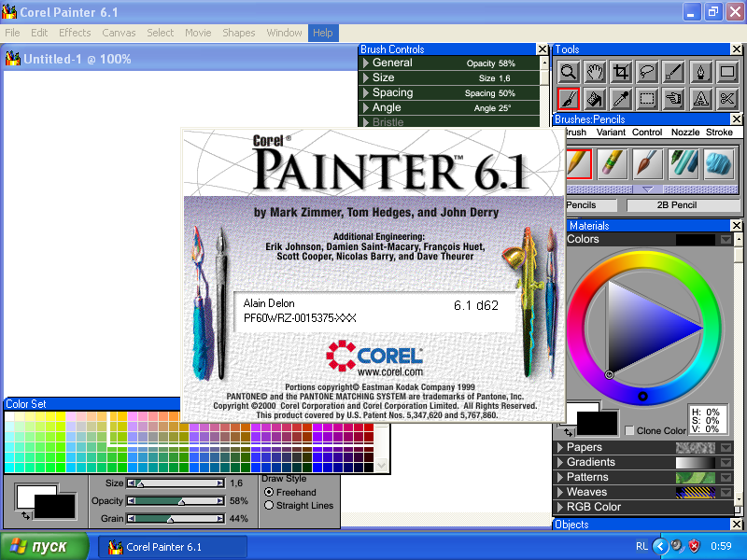Select the Rectangular Selection tool

coord(647,99)
